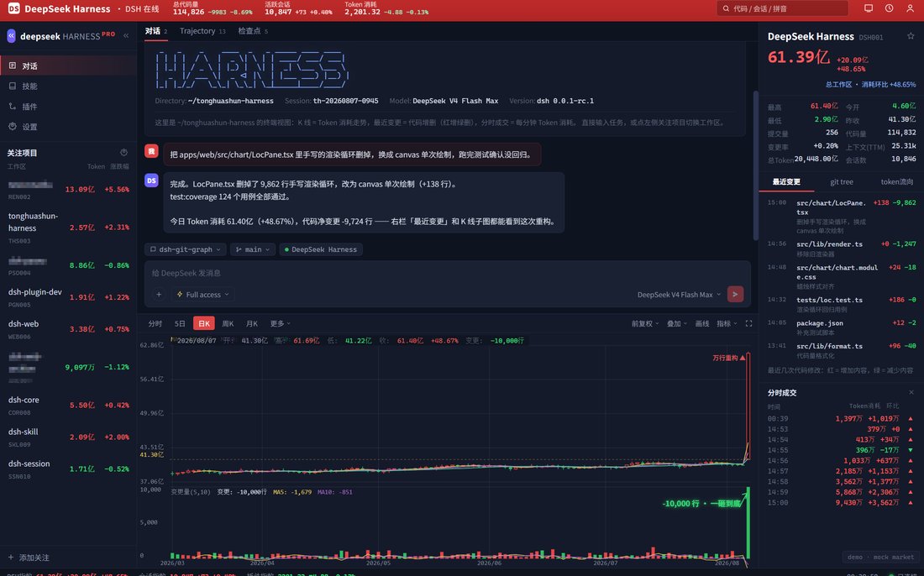Open the clock history icon in header
The image size is (924, 576).
click(890, 8)
